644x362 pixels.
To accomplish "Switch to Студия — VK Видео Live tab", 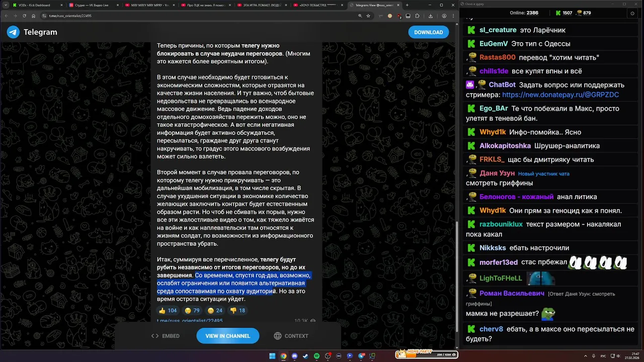I will (93, 5).
